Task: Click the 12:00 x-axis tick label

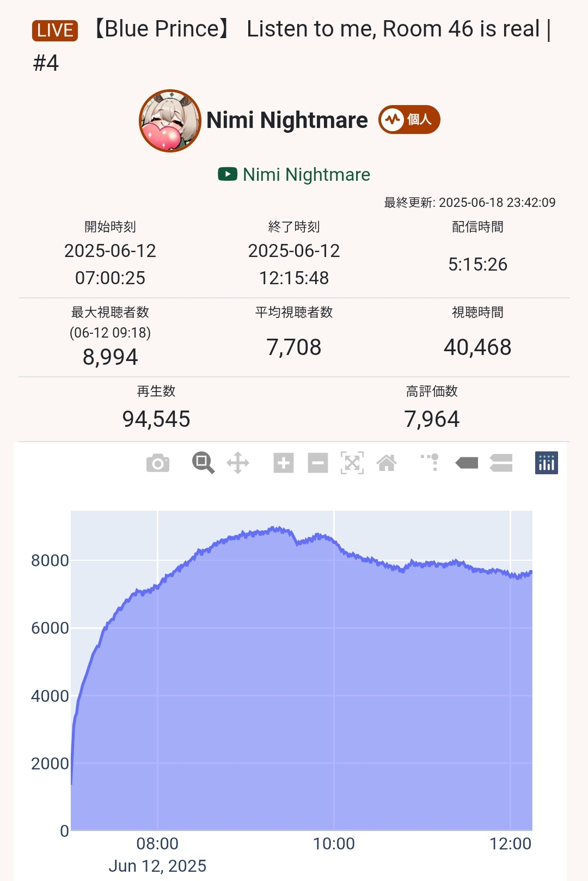Action: [510, 843]
